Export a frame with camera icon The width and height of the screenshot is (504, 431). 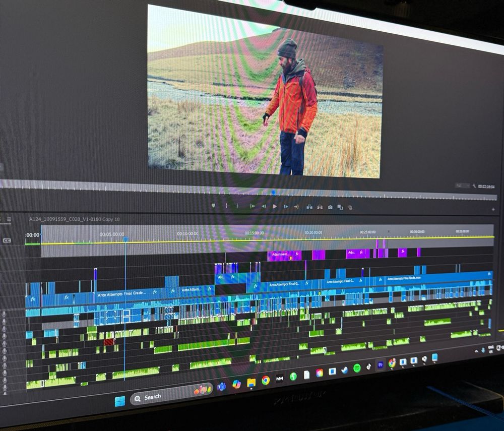pyautogui.click(x=330, y=207)
